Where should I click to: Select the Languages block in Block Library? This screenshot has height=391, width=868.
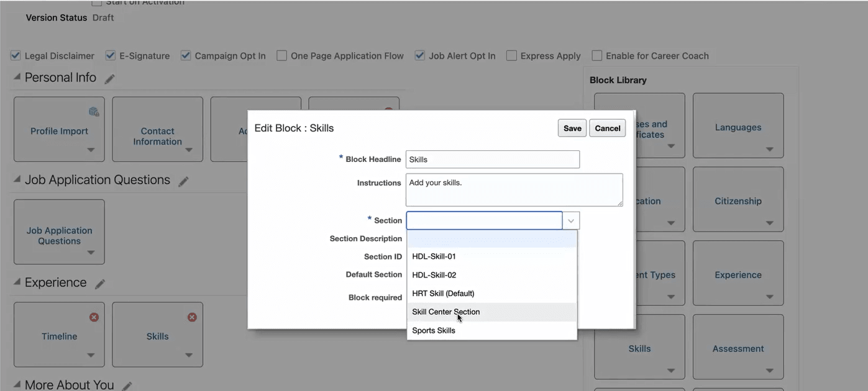click(x=738, y=126)
